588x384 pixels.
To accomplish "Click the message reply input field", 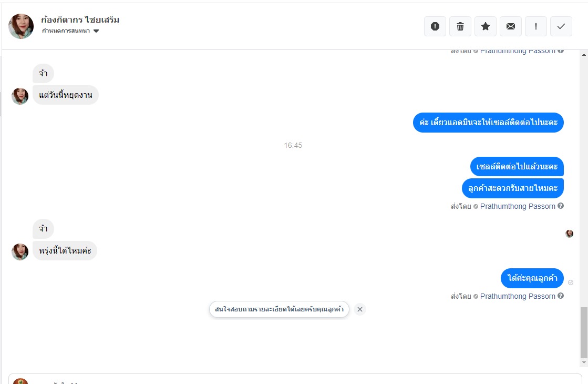I will point(295,379).
